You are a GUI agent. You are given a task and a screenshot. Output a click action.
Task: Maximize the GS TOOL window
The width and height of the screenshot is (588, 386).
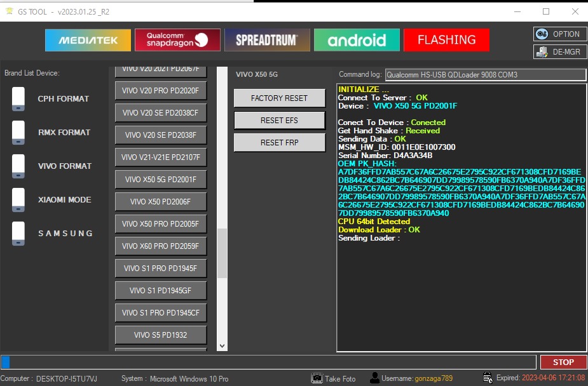(546, 11)
